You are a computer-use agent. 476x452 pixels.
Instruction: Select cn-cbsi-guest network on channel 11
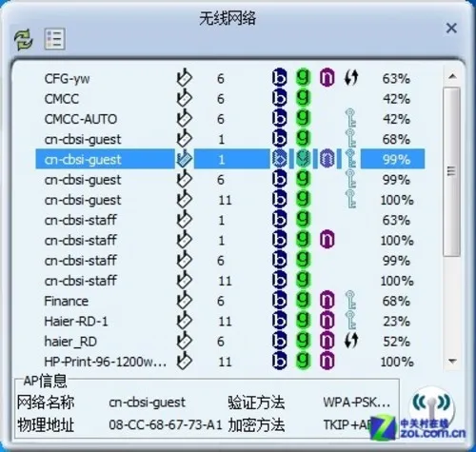tap(230, 200)
